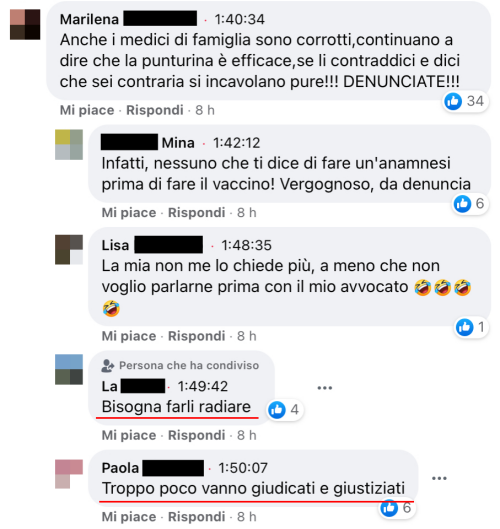500x529 pixels.
Task: Open Mina's profile picture
Action: (69, 144)
